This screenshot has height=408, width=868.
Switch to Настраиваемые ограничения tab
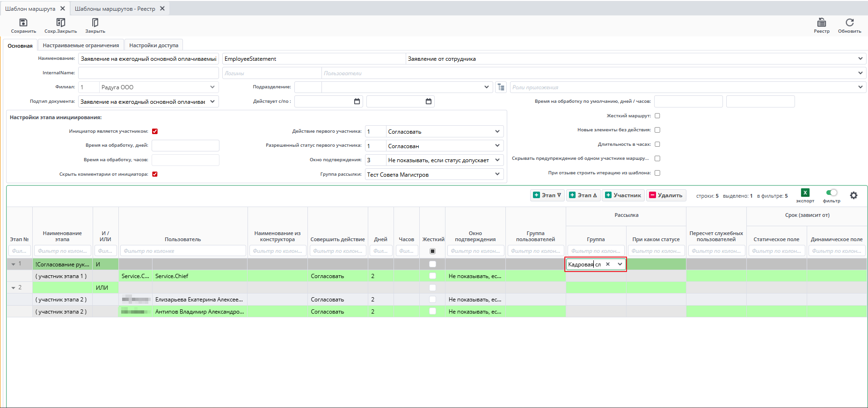point(81,45)
